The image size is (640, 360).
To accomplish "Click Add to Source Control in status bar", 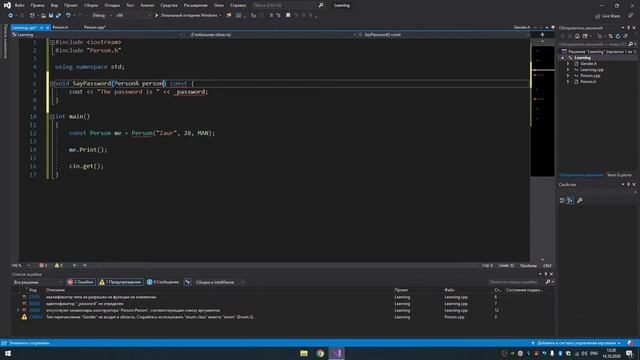I will [576, 343].
